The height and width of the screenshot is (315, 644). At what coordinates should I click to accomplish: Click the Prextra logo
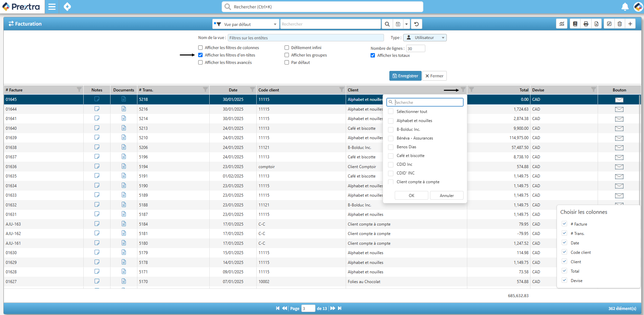[x=22, y=7]
